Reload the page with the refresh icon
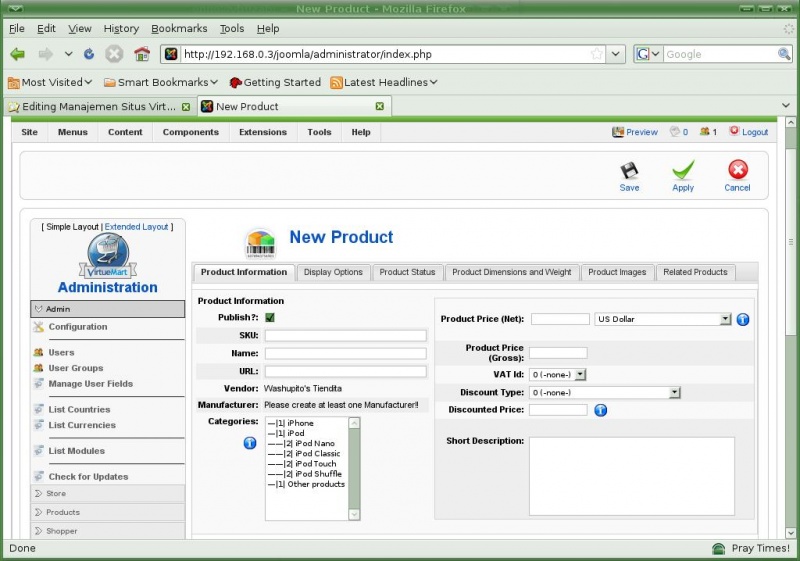The image size is (800, 561). click(x=89, y=54)
